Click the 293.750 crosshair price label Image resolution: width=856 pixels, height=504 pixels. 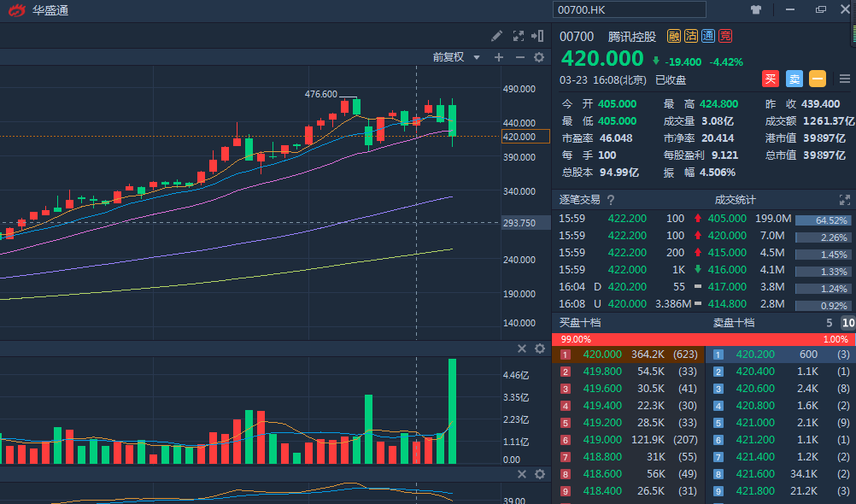click(x=525, y=223)
